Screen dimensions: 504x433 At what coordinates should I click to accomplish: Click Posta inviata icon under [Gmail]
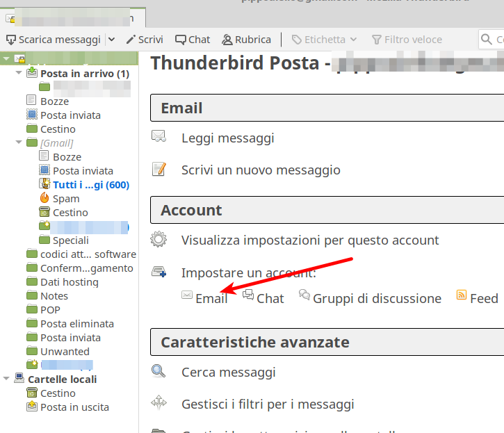pos(44,170)
